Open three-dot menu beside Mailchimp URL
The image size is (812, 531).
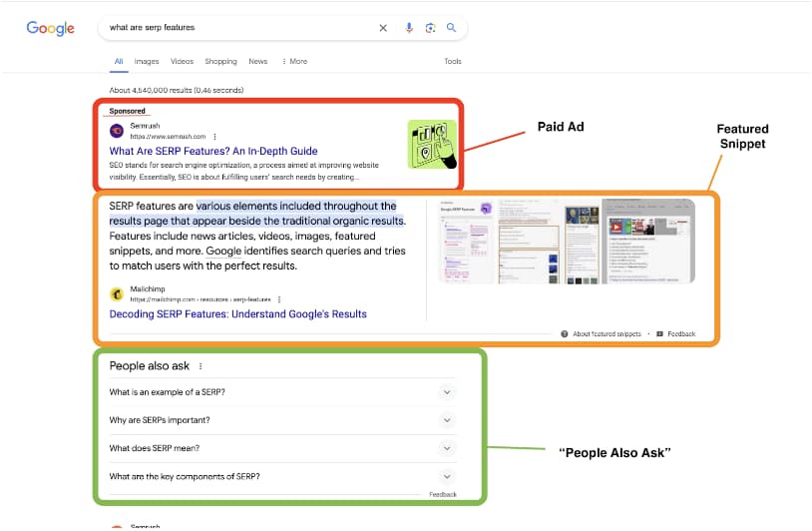pos(279,299)
